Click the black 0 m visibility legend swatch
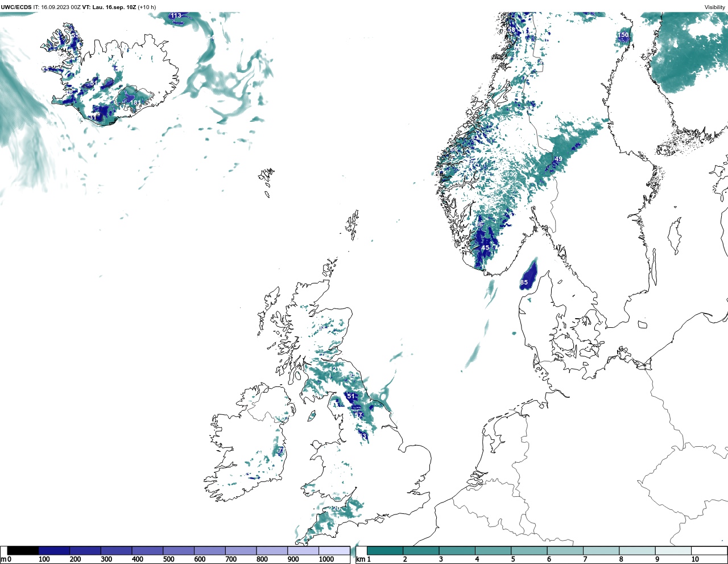The height and width of the screenshot is (564, 728). tap(23, 551)
